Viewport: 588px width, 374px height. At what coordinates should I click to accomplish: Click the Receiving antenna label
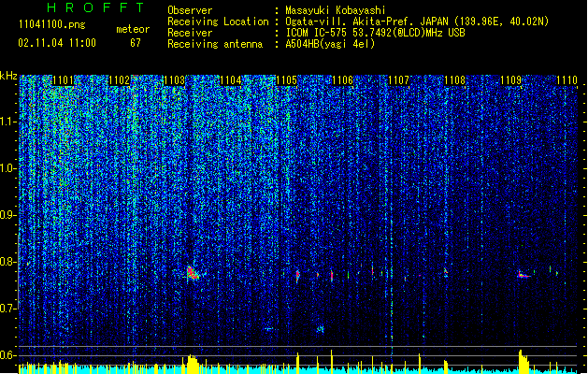tap(215, 44)
